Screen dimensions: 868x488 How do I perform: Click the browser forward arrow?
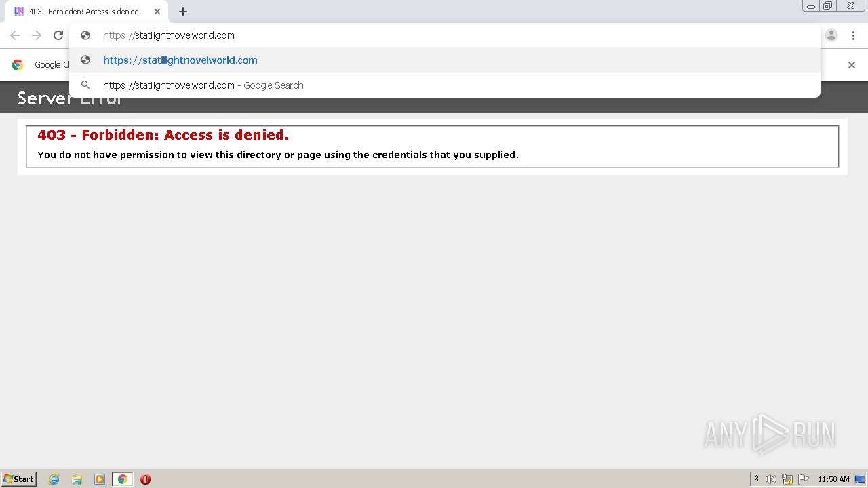tap(37, 35)
